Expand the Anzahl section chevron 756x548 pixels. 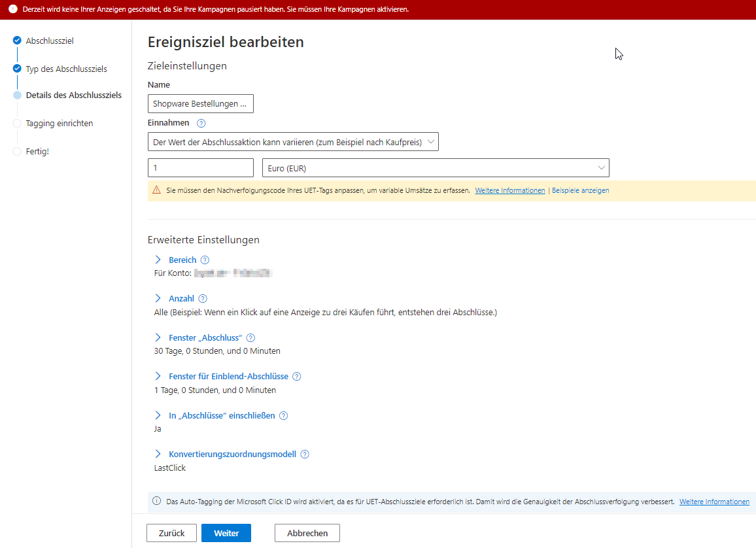point(158,298)
